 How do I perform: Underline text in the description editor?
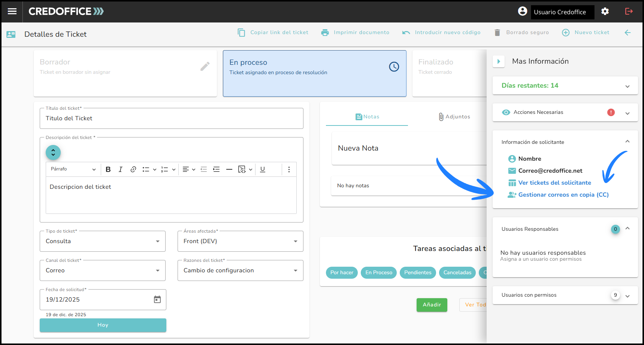pos(263,169)
